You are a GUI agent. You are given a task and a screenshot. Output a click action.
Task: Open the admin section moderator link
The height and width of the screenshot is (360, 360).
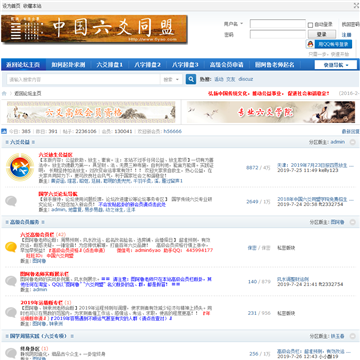337,142
